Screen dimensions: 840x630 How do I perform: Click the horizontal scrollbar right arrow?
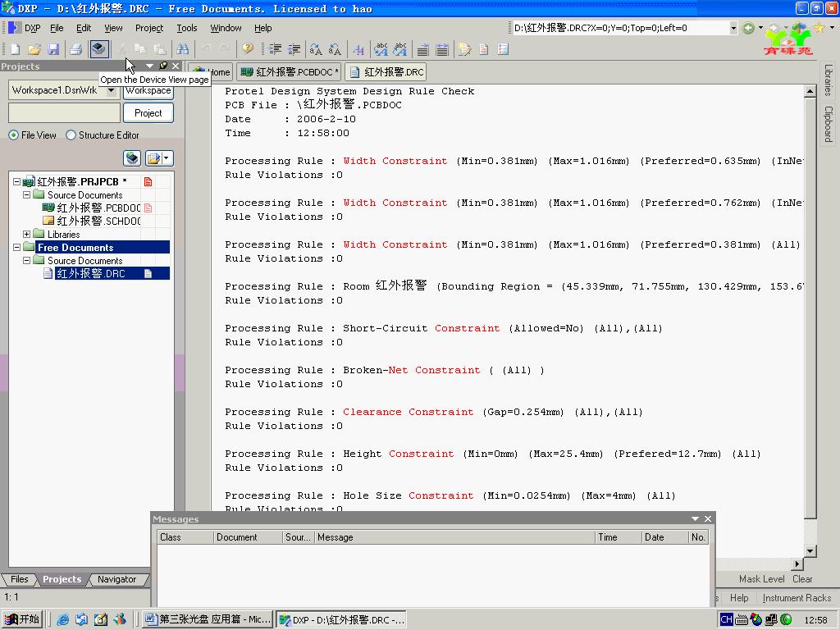click(797, 564)
